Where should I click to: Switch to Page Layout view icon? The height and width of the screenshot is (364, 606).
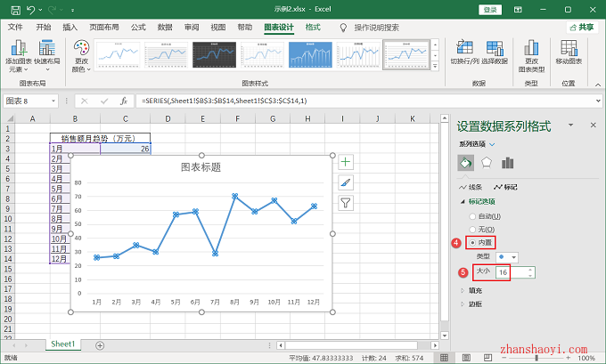(x=466, y=358)
